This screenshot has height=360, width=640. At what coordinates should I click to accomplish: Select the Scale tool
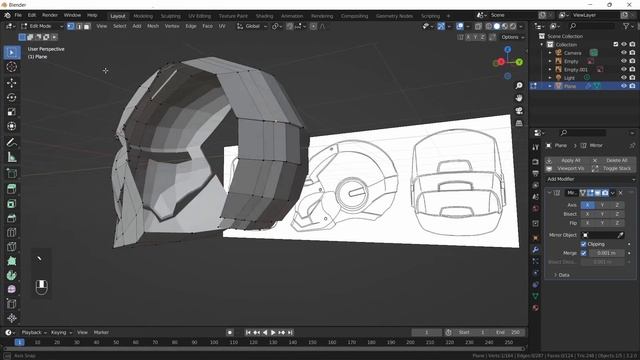(11, 112)
